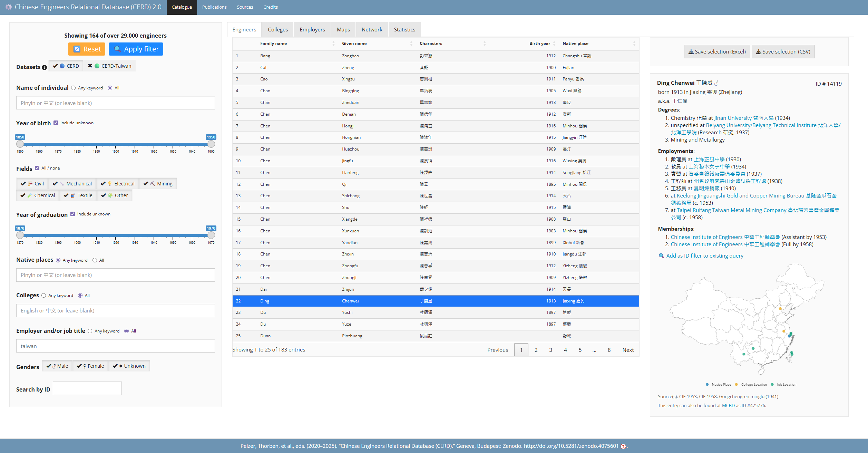Toggle the Electrical lightbulb field button
Image resolution: width=868 pixels, height=453 pixels.
pos(118,184)
